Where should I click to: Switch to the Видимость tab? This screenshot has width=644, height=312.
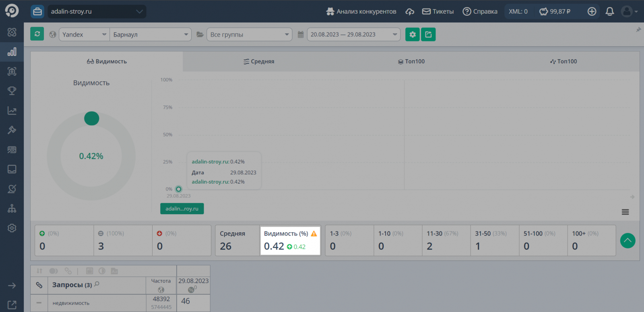point(107,62)
